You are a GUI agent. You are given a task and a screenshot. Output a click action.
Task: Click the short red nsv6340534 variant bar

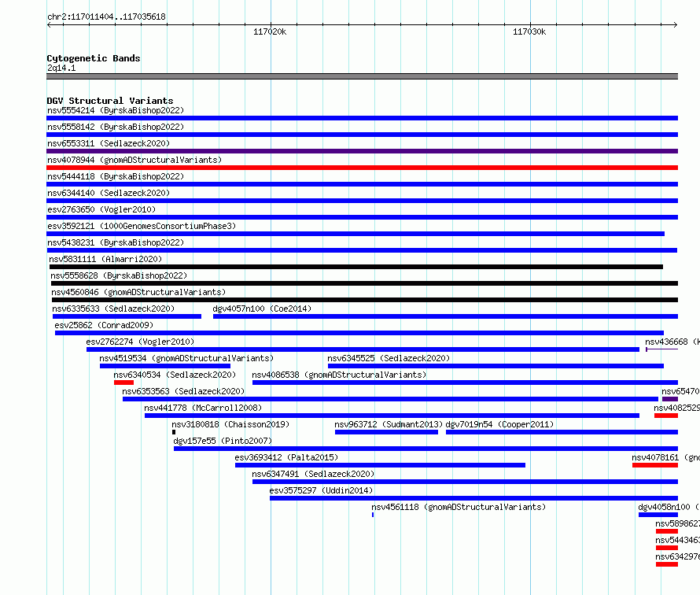point(123,382)
